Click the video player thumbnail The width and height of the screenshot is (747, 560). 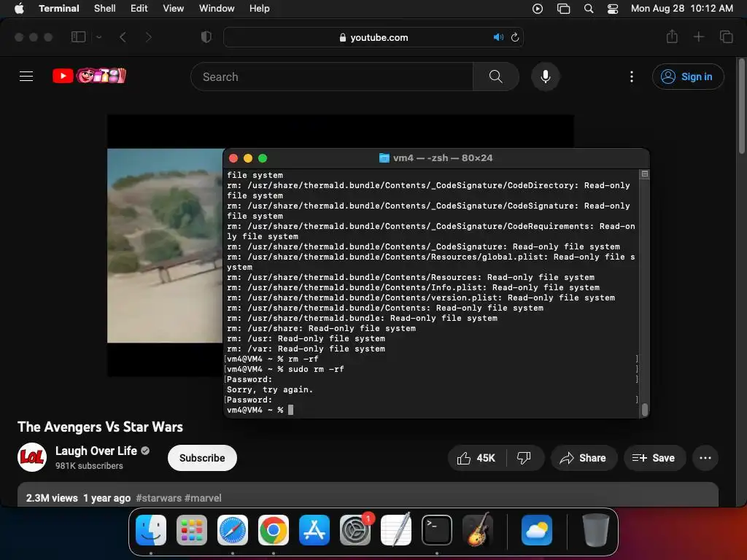coord(165,245)
